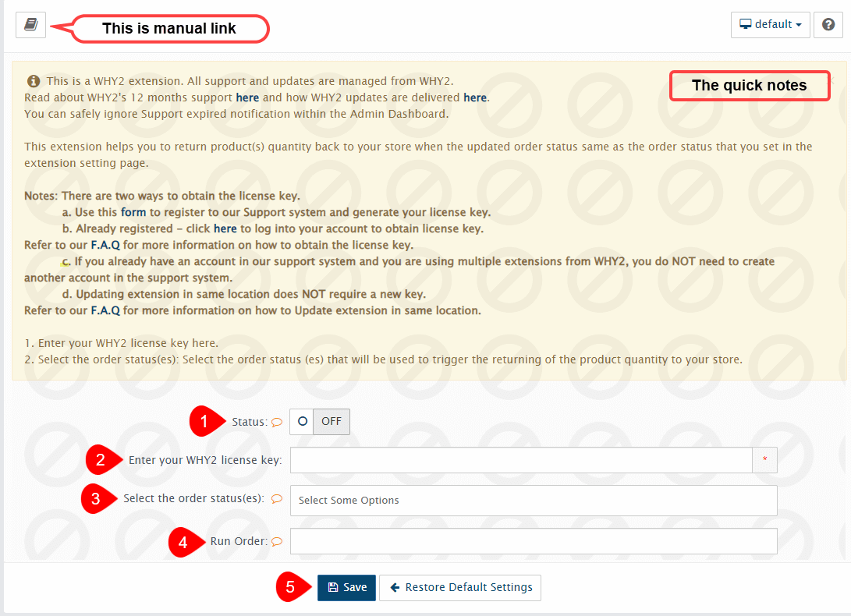Open F.A.Q link about updating extension
Image resolution: width=851 pixels, height=616 pixels.
point(105,310)
